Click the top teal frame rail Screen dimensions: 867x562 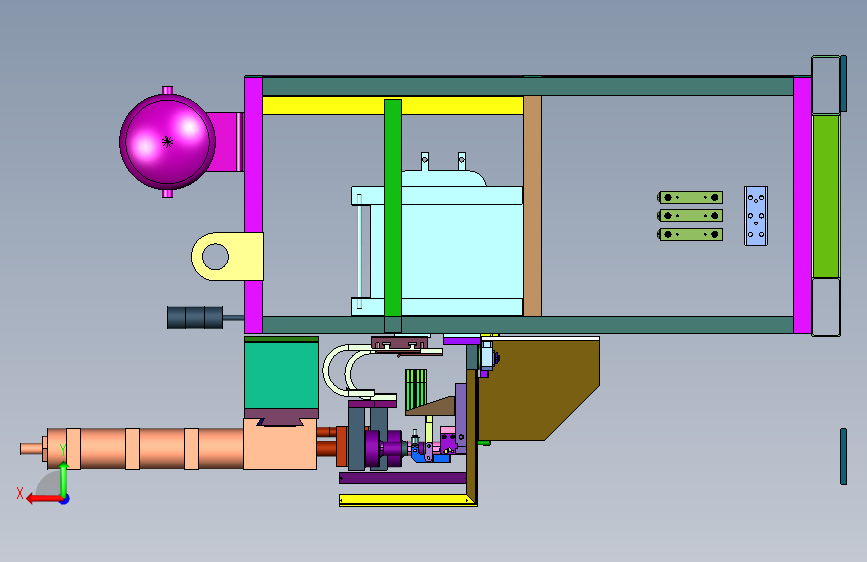point(528,86)
